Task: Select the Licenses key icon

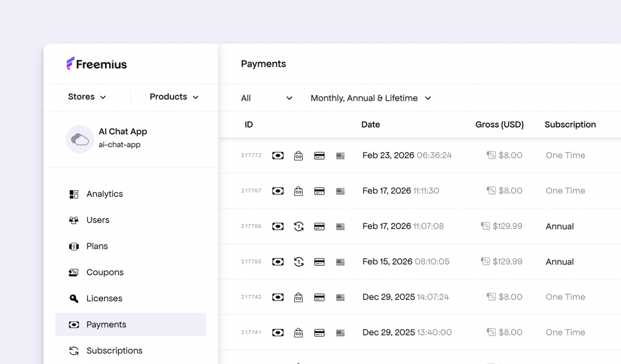Action: 73,298
